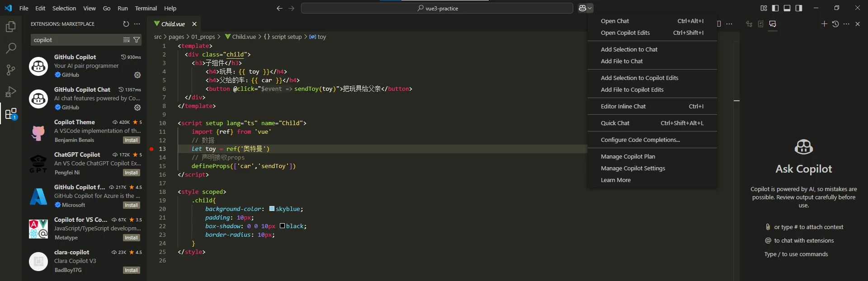Click the Copilot icon in the title bar
This screenshot has width=868, height=281.
pos(582,8)
